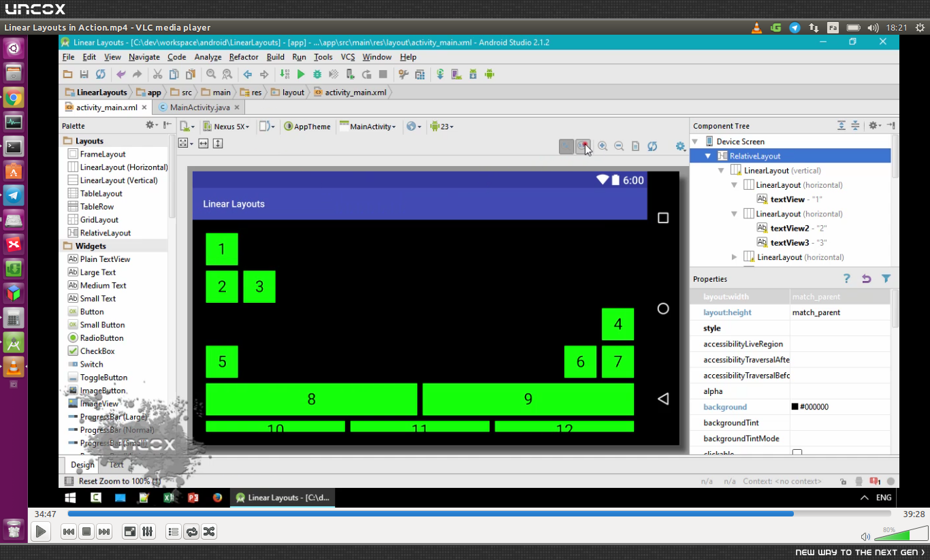This screenshot has width=930, height=560.
Task: Toggle the VLC playlist view
Action: [174, 531]
